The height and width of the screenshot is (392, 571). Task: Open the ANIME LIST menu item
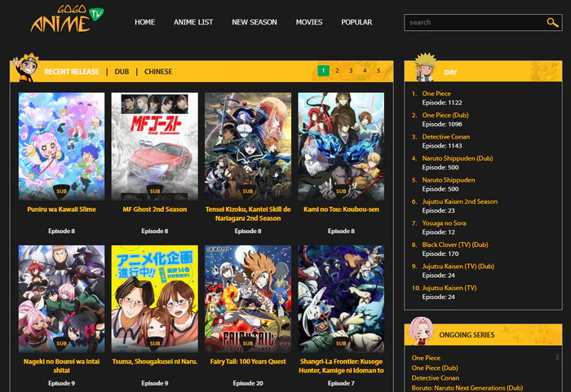tap(193, 22)
